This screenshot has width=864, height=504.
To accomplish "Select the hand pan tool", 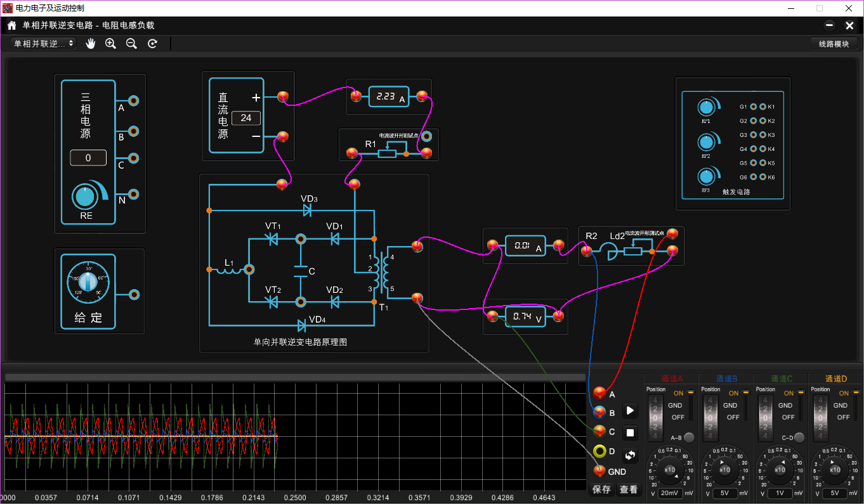I will pyautogui.click(x=91, y=44).
